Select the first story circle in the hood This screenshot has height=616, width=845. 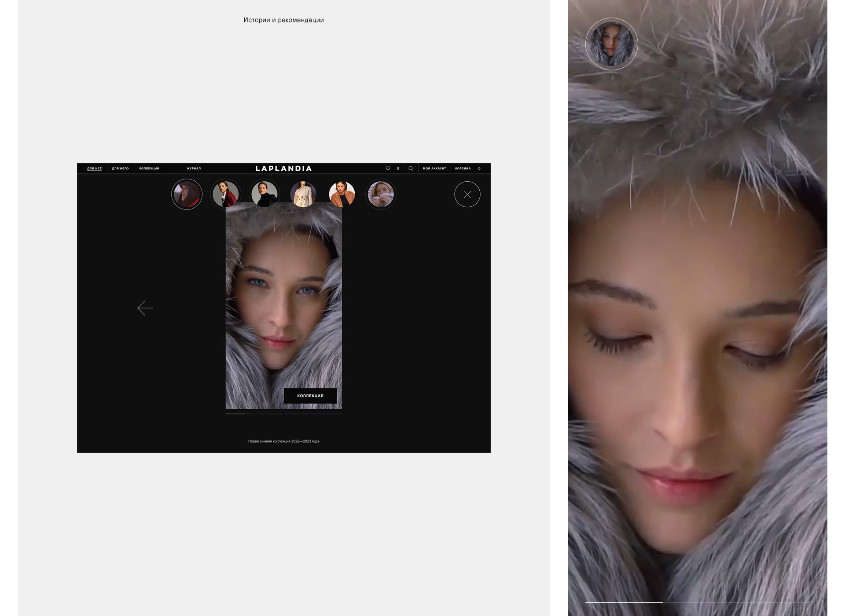click(187, 194)
